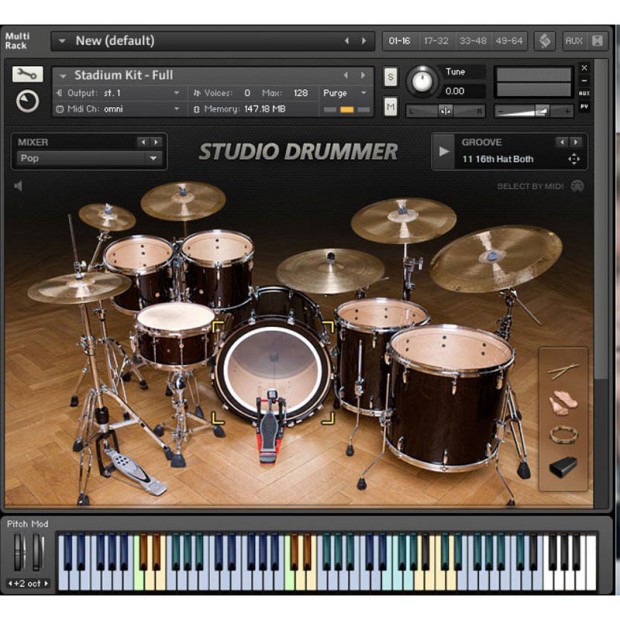
Task: Switch to instrument page 17-32
Action: click(436, 41)
